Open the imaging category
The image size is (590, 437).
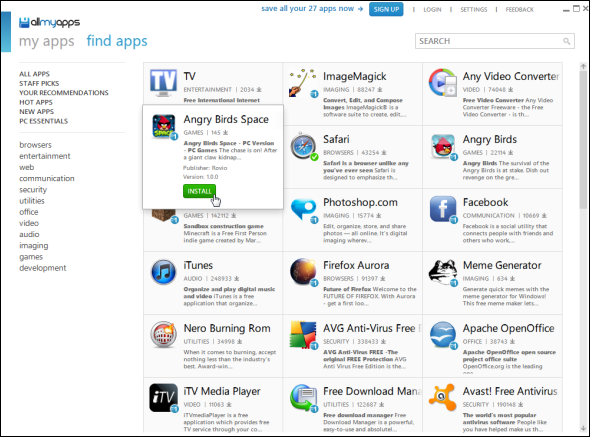[x=34, y=246]
